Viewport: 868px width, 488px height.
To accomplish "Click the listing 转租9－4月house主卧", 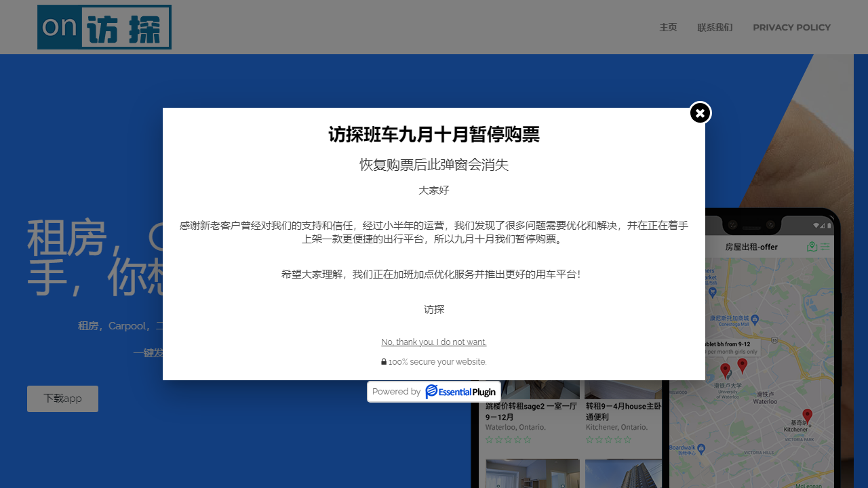I will (x=623, y=411).
